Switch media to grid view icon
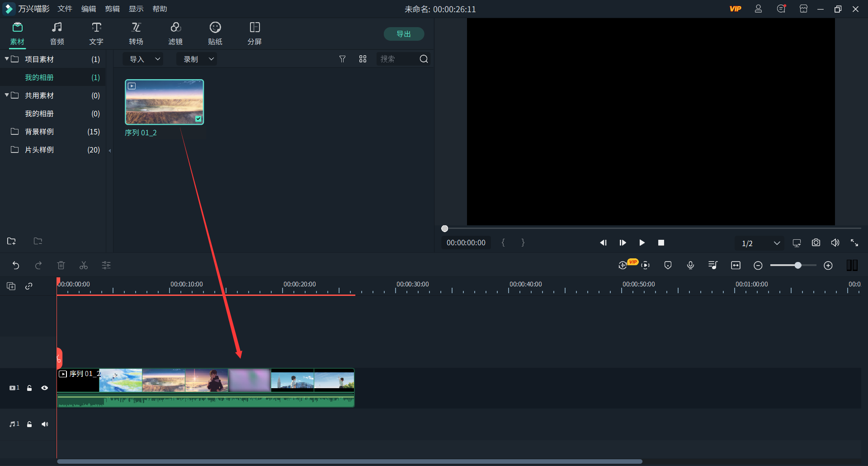The height and width of the screenshot is (466, 868). coord(363,59)
